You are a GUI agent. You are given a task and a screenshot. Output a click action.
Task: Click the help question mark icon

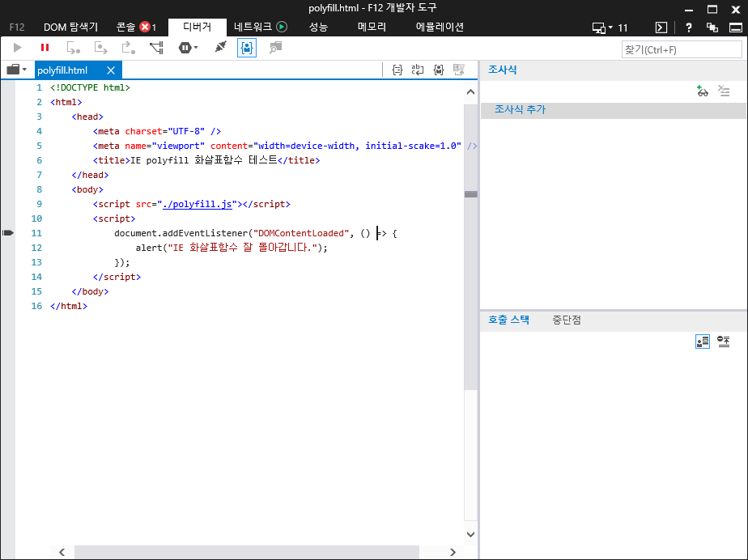pos(688,28)
